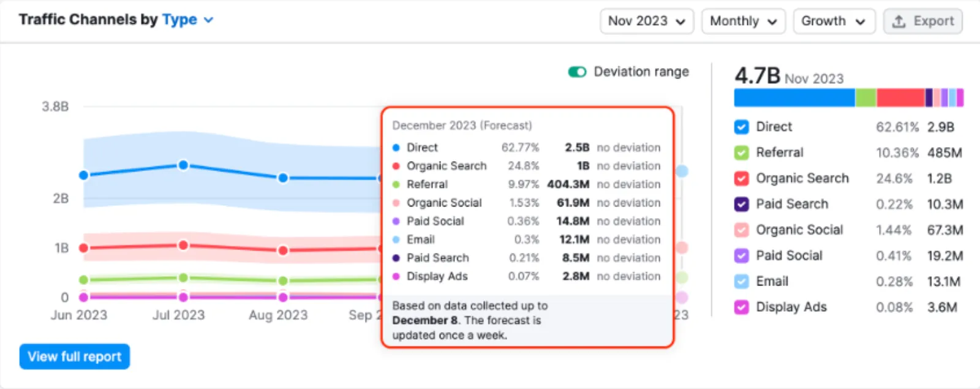Screen dimensions: 980x389
Task: Click the 2.5B Direct forecast in tooltip
Action: [577, 148]
